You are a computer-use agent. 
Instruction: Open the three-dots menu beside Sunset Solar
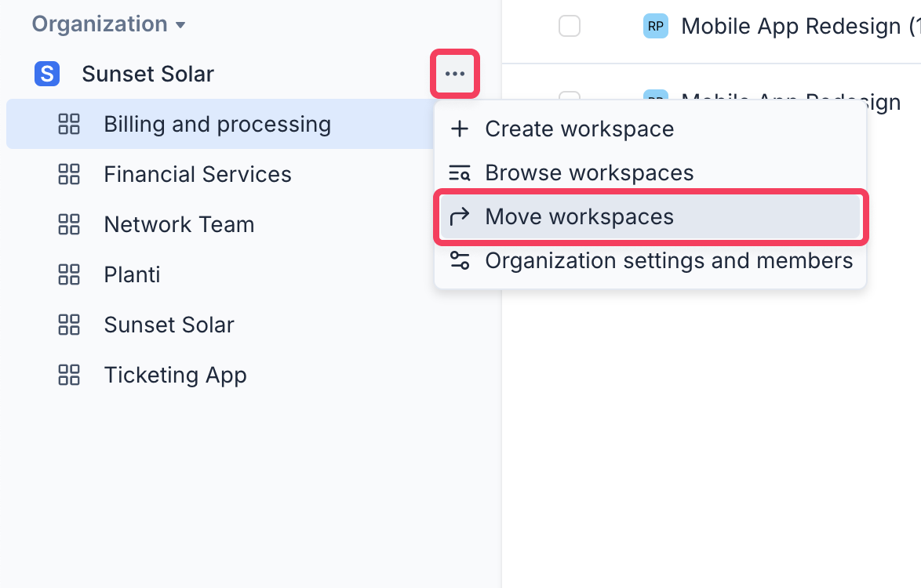455,74
